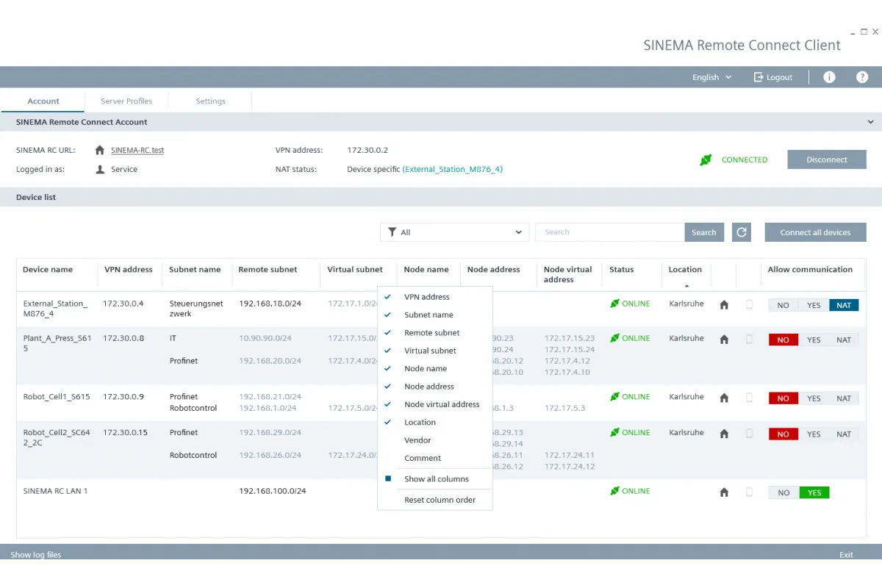Click the device icon in Plant_A_Press_S615 row
This screenshot has height=588, width=882.
pos(750,340)
